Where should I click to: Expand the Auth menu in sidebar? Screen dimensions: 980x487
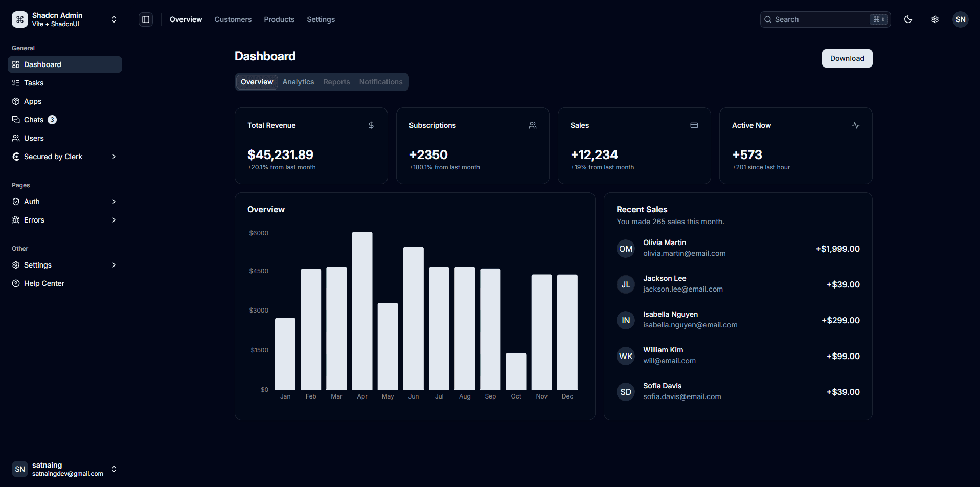pos(113,201)
